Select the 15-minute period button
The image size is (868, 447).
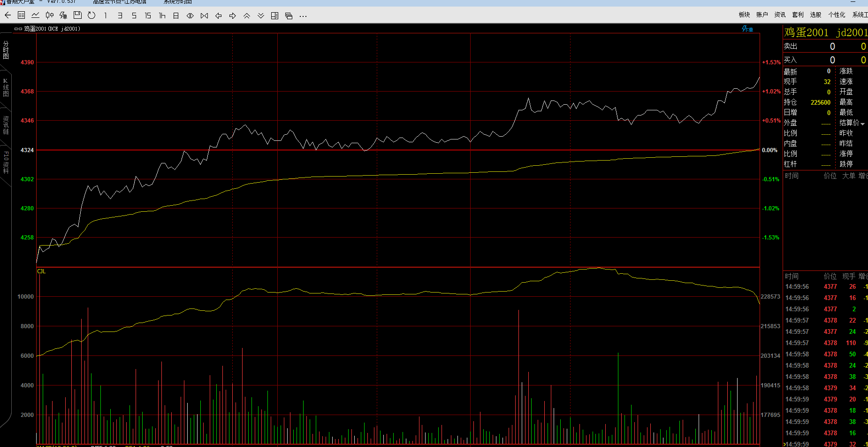pos(148,15)
